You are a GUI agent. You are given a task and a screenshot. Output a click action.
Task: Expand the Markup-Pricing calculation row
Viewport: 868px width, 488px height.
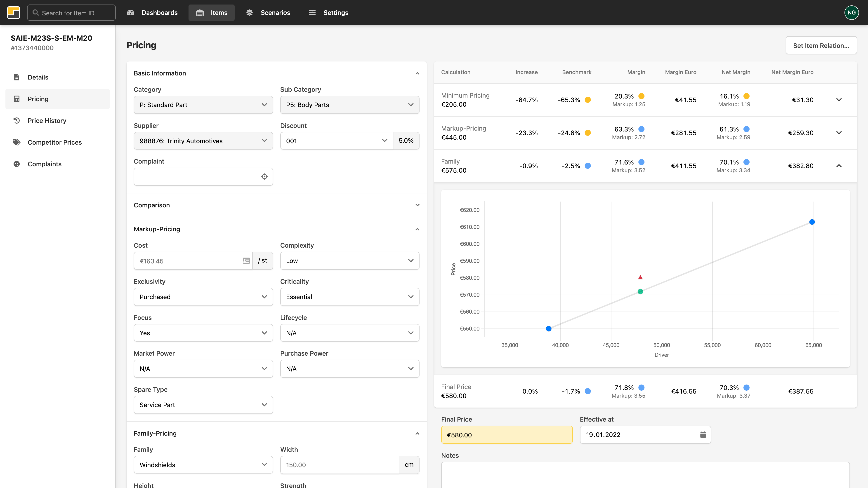pos(839,133)
